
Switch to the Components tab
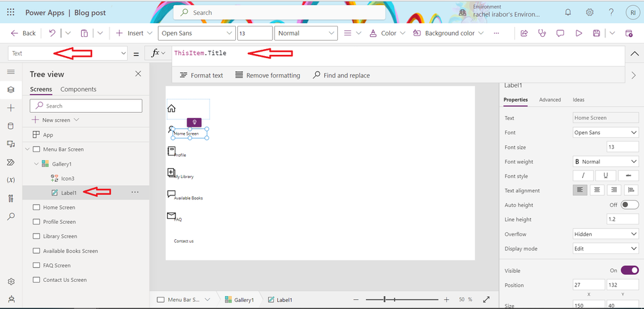pyautogui.click(x=78, y=89)
